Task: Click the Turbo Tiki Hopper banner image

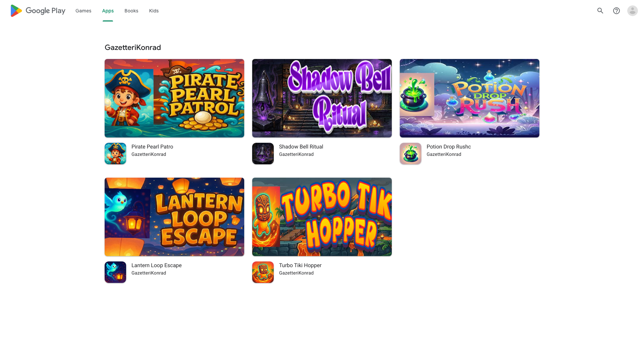Action: [x=322, y=217]
